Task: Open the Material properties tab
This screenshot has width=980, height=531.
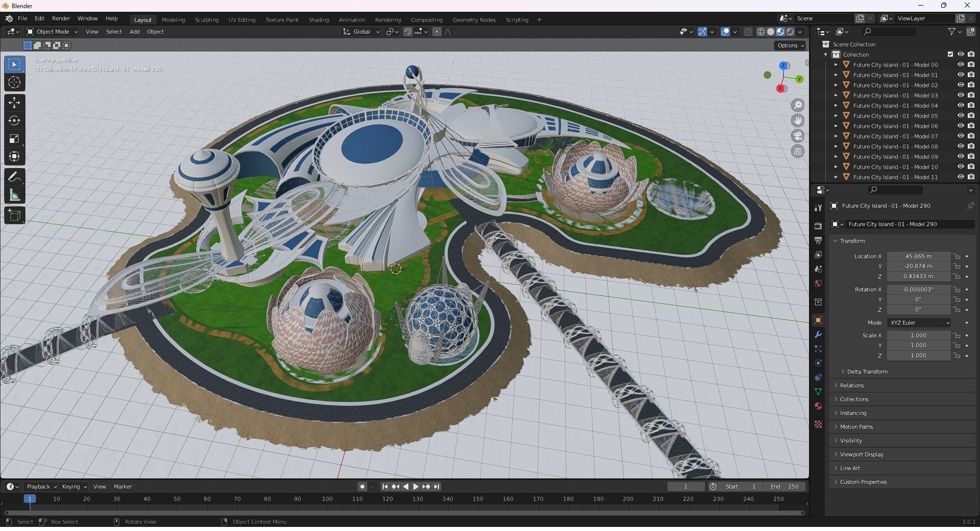Action: (x=818, y=406)
